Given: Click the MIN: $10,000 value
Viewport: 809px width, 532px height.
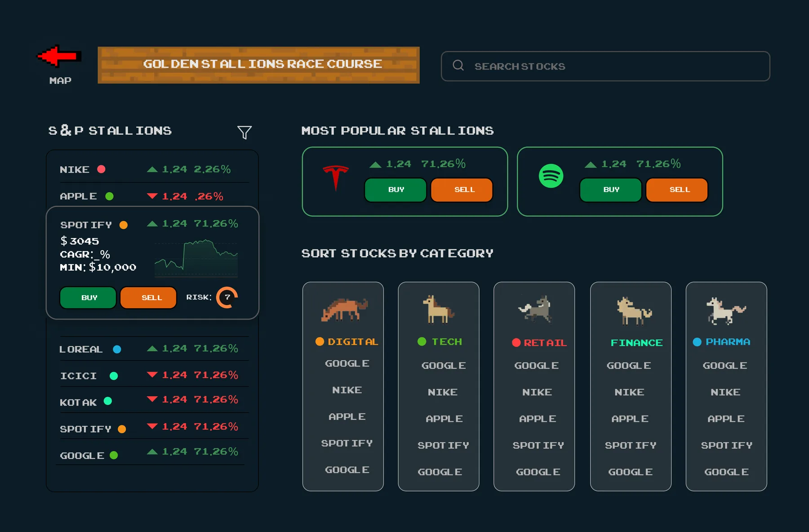Looking at the screenshot, I should click(x=98, y=267).
